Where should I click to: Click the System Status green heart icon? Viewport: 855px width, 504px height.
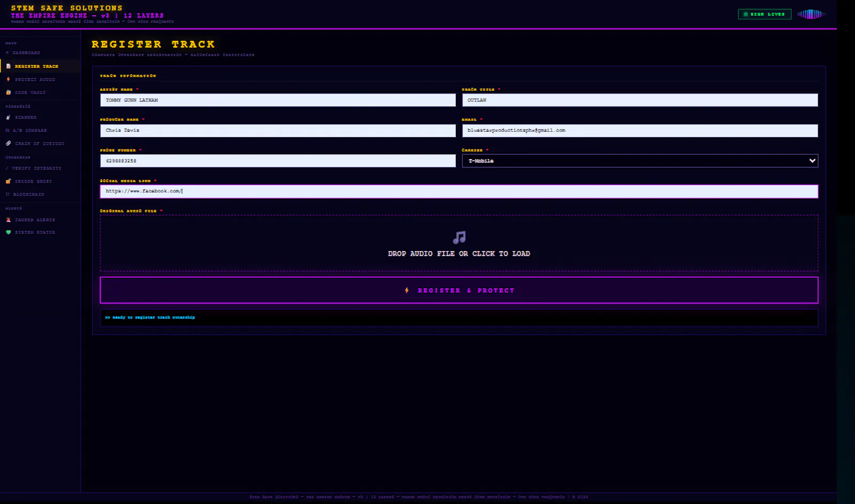pyautogui.click(x=8, y=232)
